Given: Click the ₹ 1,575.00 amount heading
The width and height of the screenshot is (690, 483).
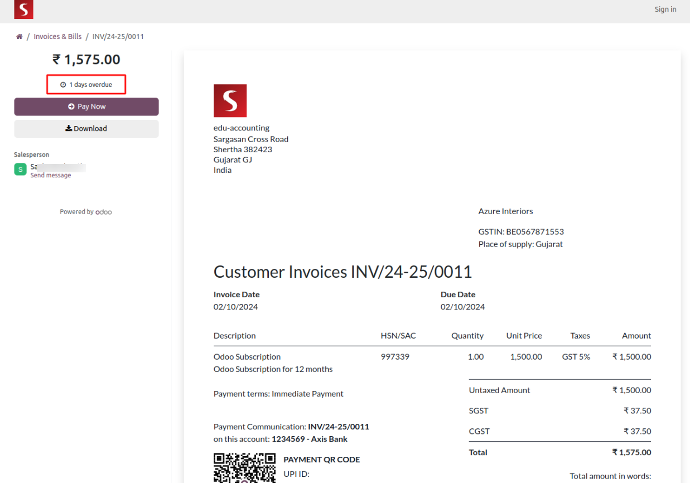Looking at the screenshot, I should 86,59.
